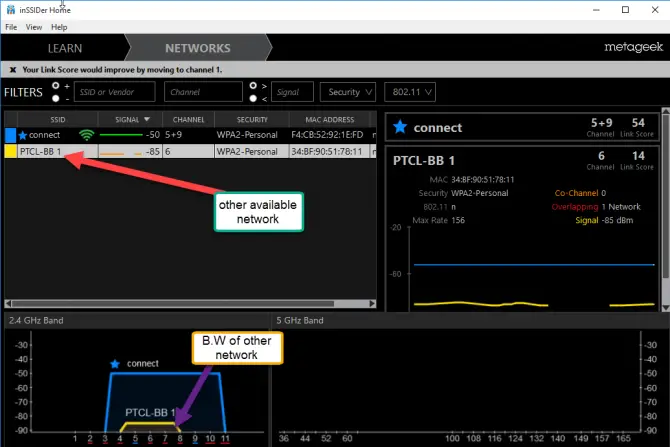Click the metageek logo
670x447 pixels.
coord(632,47)
